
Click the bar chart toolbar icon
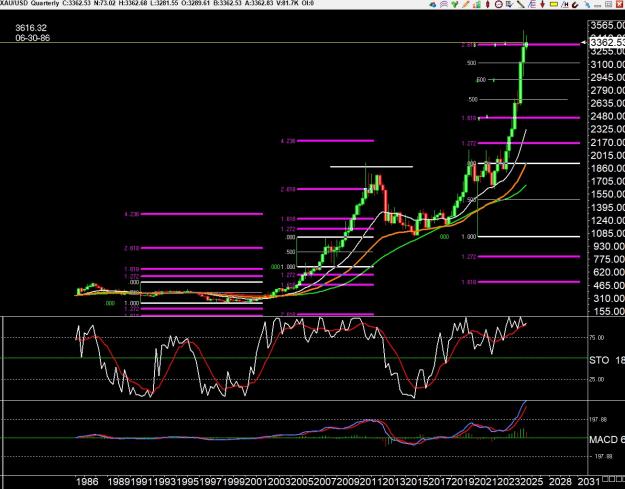477,4
